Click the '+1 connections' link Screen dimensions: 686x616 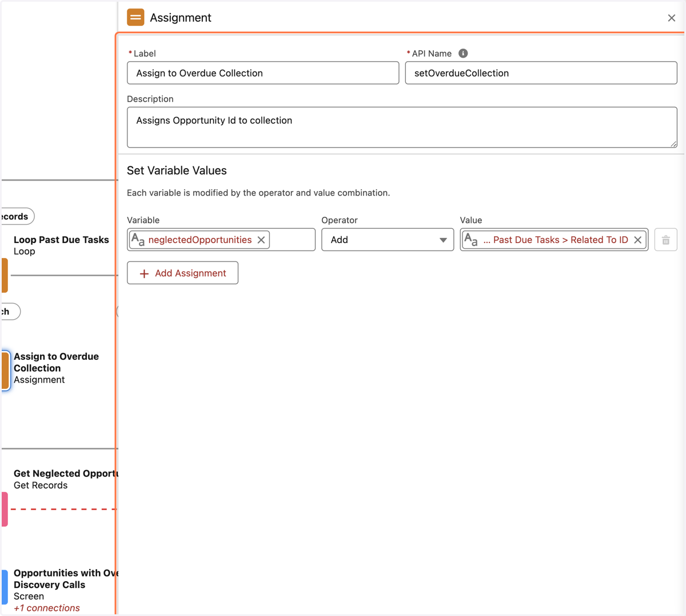47,608
